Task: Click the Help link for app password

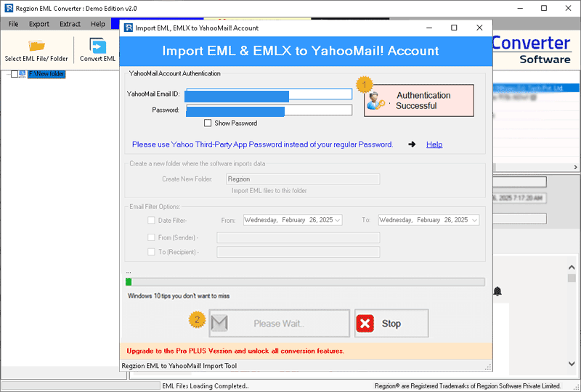Action: click(434, 144)
